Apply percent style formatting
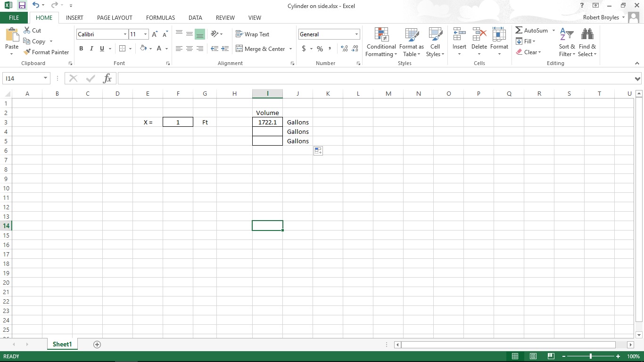This screenshot has width=644, height=362. click(x=320, y=49)
